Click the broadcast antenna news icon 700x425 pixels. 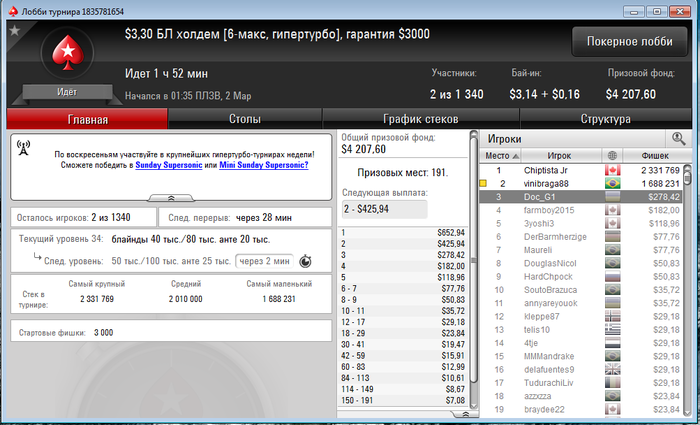coord(23,148)
